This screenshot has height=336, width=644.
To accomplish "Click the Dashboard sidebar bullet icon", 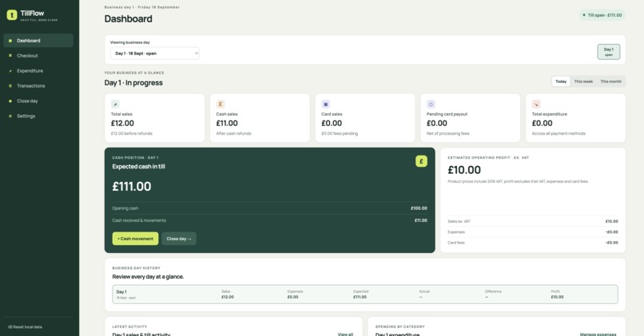I will pyautogui.click(x=10, y=41).
